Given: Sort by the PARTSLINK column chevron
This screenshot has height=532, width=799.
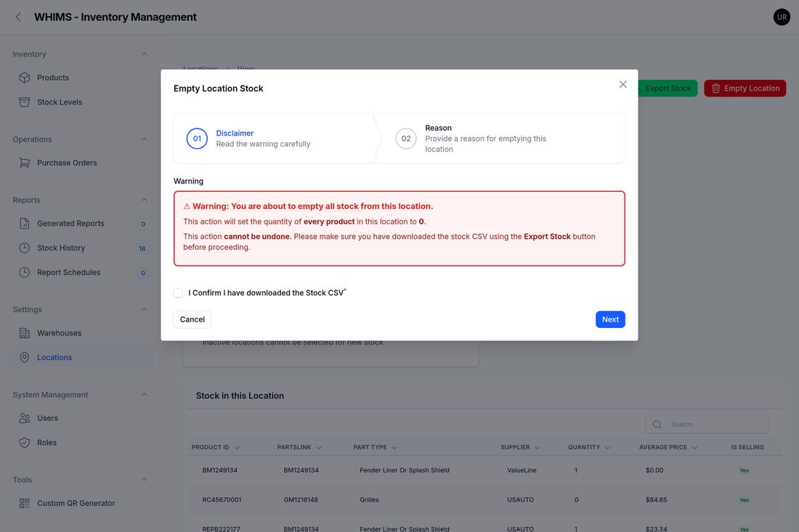Looking at the screenshot, I should (x=318, y=448).
